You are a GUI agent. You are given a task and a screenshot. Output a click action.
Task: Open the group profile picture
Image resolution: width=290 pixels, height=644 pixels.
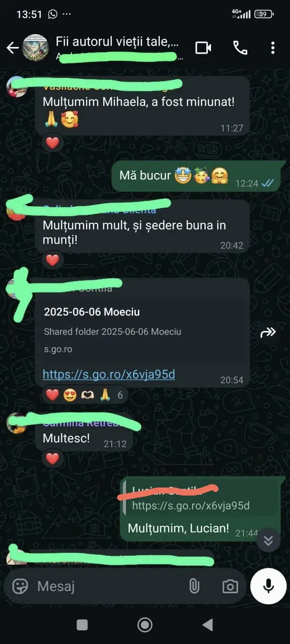[36, 47]
